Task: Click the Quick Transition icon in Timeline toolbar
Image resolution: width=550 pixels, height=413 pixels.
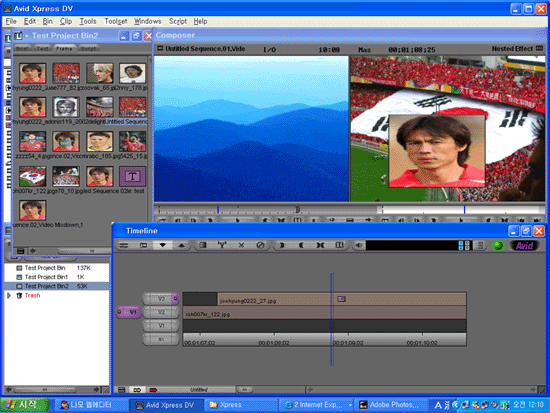Action: tap(203, 245)
